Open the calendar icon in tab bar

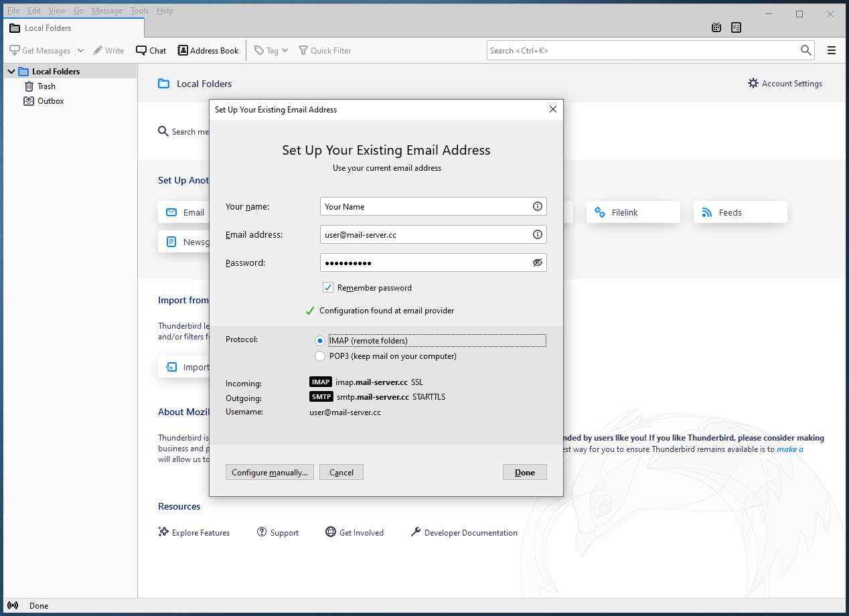coord(716,27)
